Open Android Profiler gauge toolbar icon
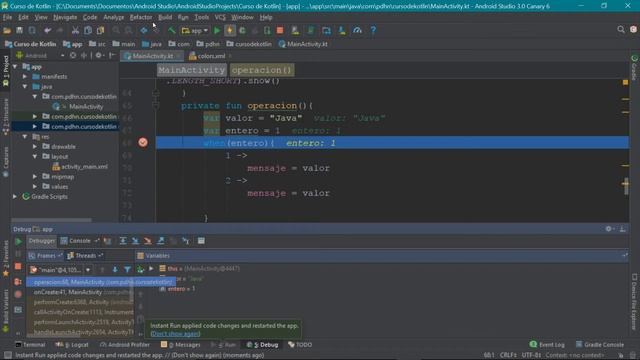The width and height of the screenshot is (640, 360). click(x=358, y=30)
